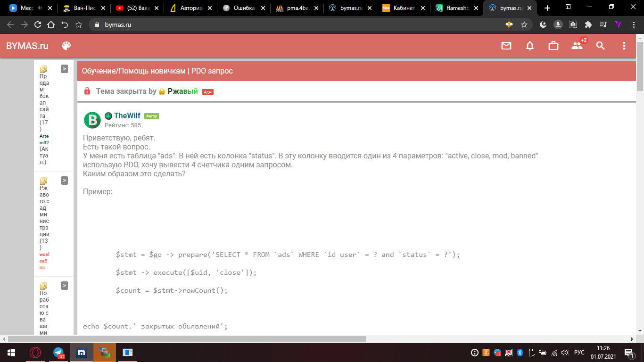
Task: Expand the Поработаю с вашими sidebar item
Action: [65, 286]
